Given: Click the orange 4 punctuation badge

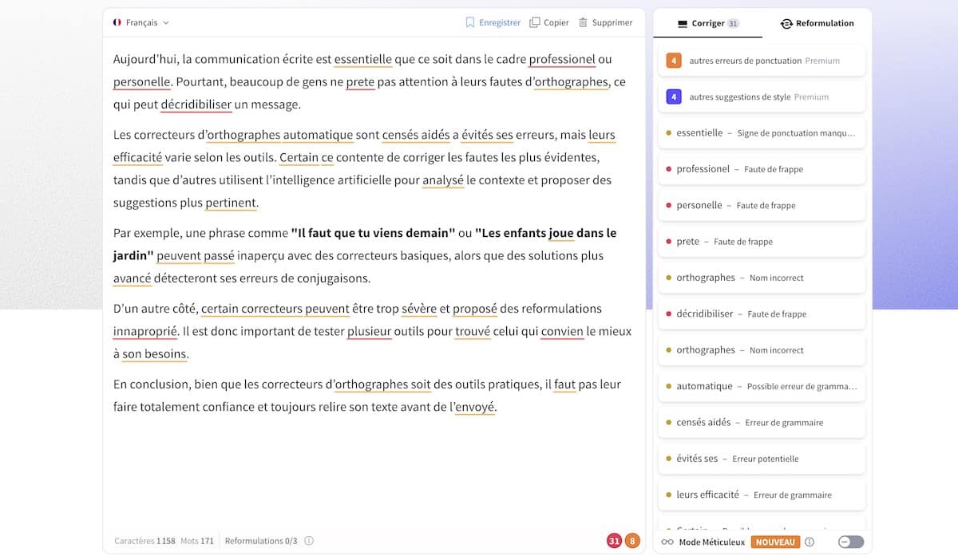Looking at the screenshot, I should pos(674,61).
